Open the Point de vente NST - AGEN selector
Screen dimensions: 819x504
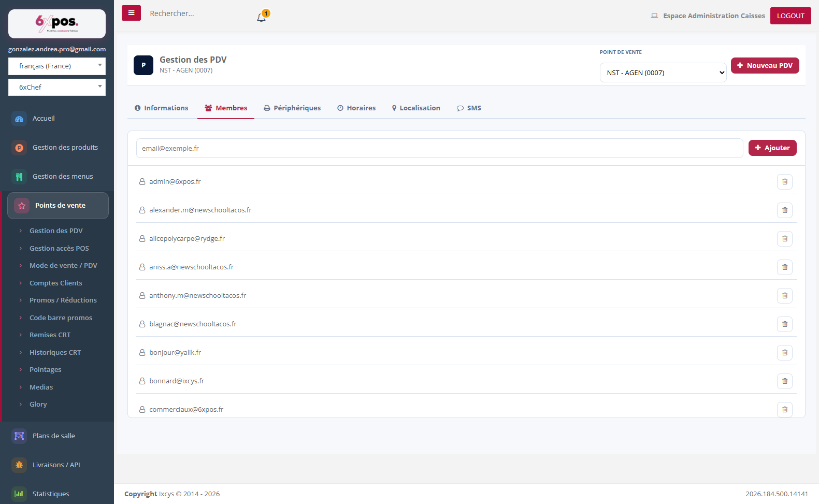663,73
